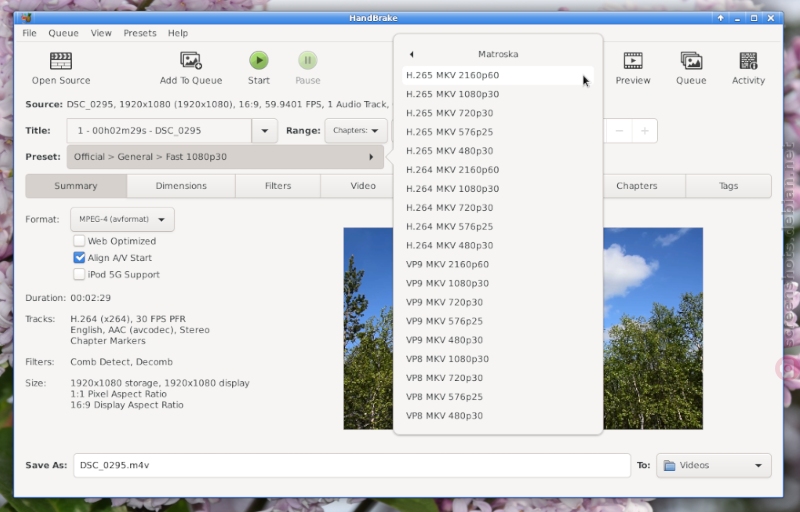The image size is (800, 512).
Task: Decrease chapter value with minus button
Action: [x=619, y=131]
